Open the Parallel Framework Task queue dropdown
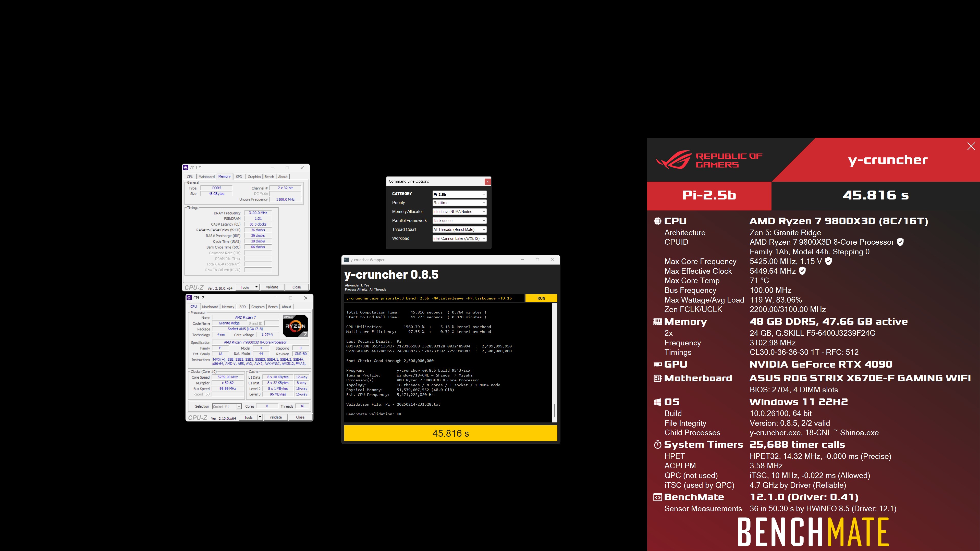This screenshot has width=980, height=551. (459, 221)
